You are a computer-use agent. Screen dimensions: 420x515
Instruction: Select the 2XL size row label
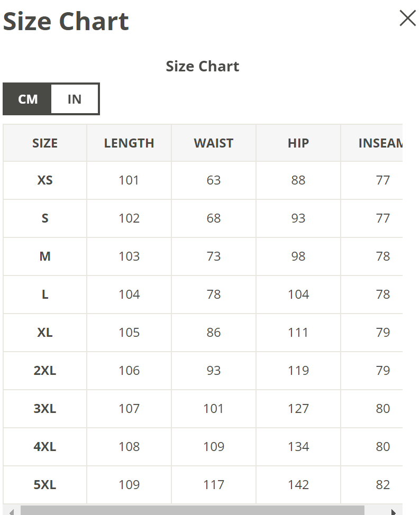45,371
